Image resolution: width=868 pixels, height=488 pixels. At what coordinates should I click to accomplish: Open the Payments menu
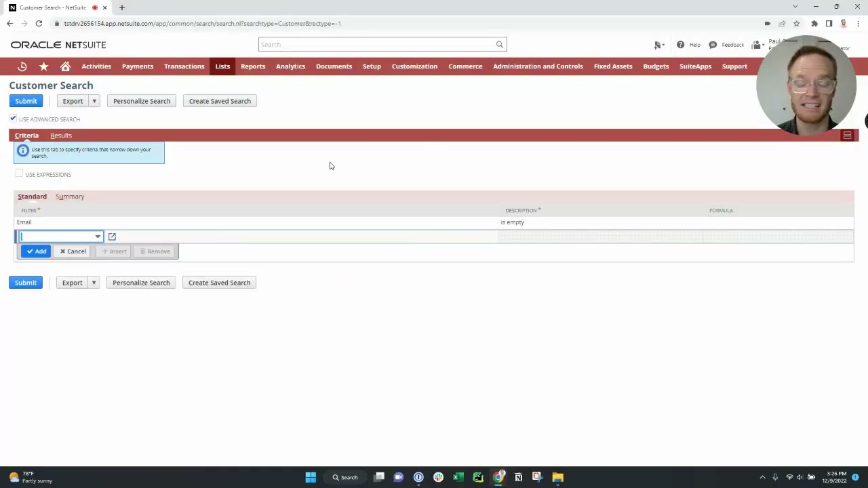[138, 66]
